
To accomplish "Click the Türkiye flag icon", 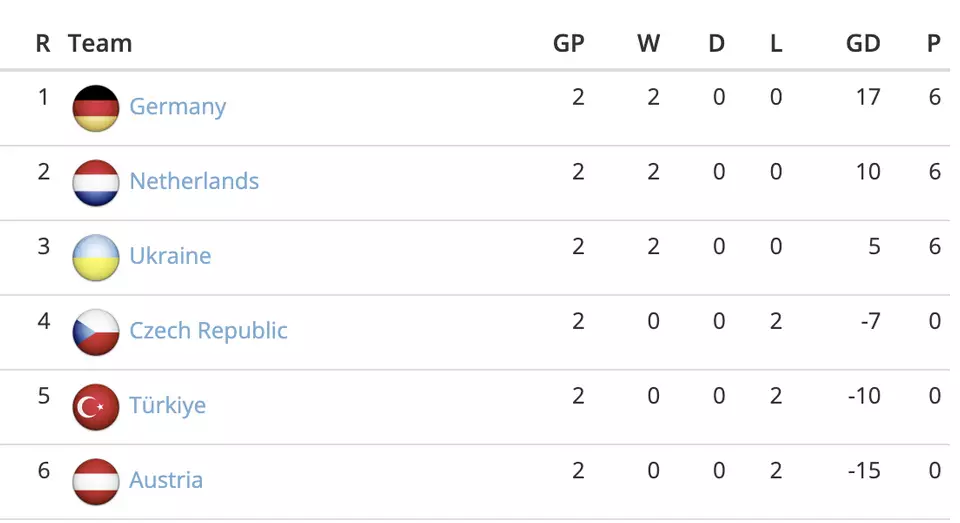I will 96,407.
